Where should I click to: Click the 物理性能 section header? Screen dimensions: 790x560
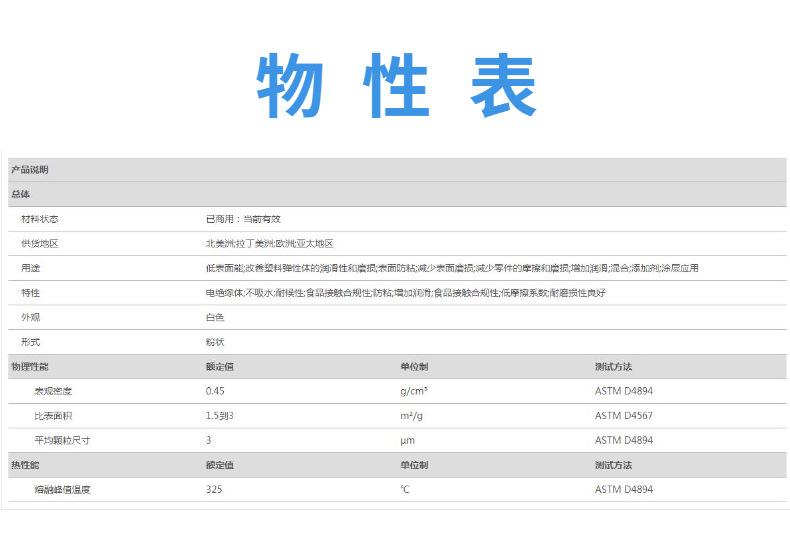point(29,367)
